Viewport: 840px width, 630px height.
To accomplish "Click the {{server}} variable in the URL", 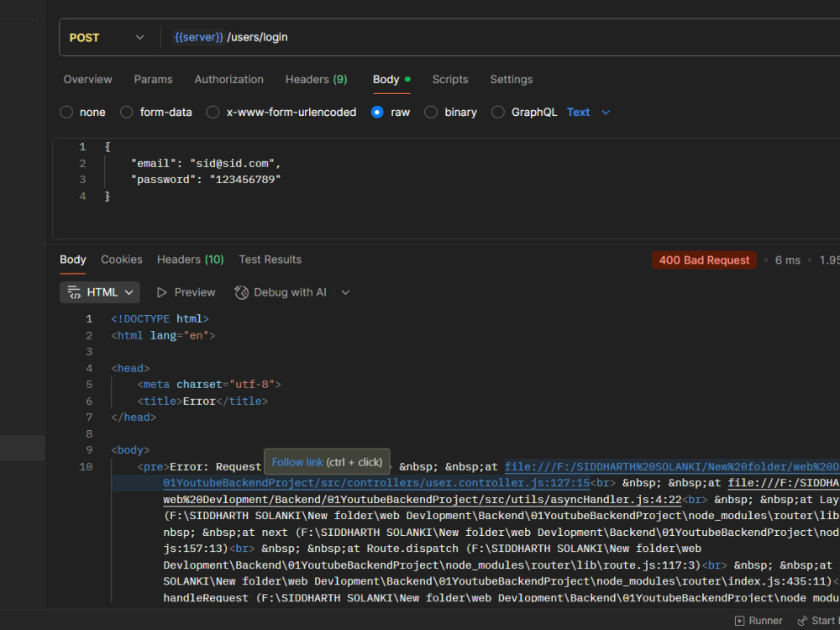I will 199,37.
